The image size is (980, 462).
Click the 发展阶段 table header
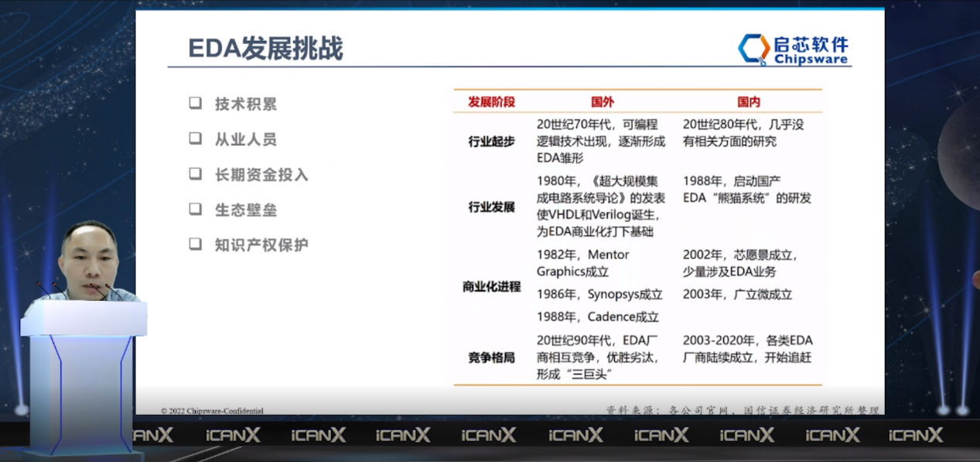click(491, 101)
